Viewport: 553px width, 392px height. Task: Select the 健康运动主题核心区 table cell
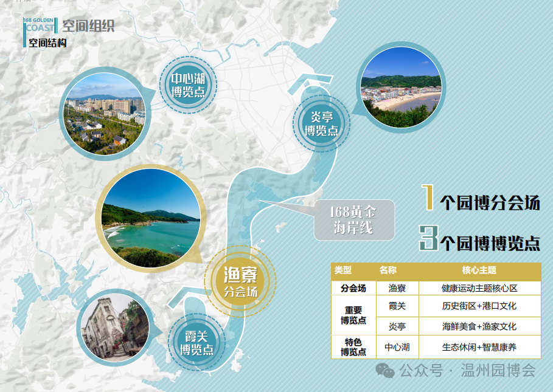point(479,288)
